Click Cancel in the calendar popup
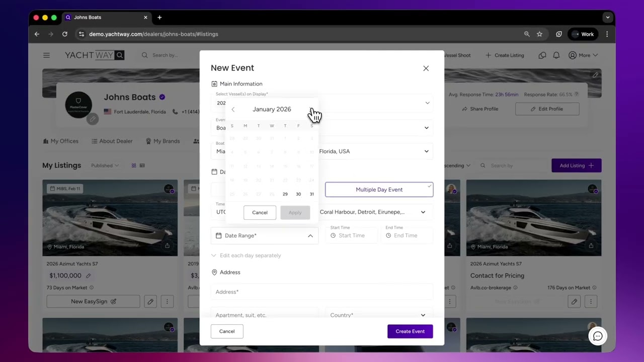 click(x=260, y=212)
